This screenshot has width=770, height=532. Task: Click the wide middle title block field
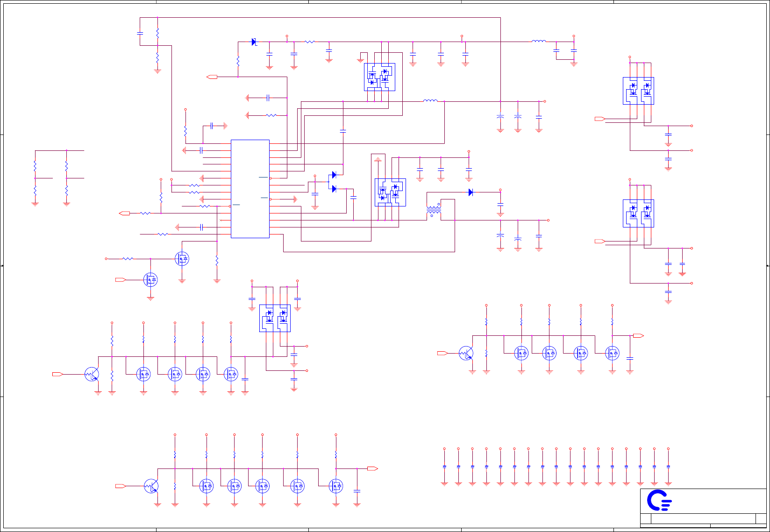(704, 518)
